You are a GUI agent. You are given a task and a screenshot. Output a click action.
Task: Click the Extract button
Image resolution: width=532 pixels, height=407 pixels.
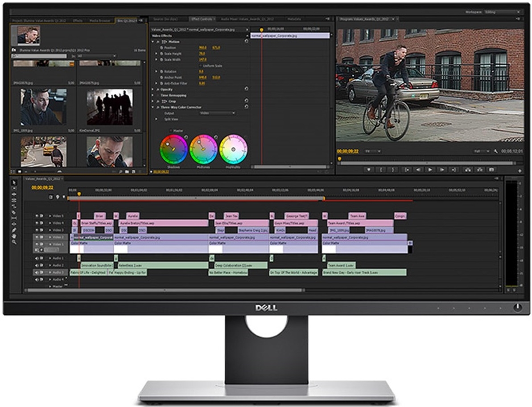pyautogui.click(x=480, y=170)
